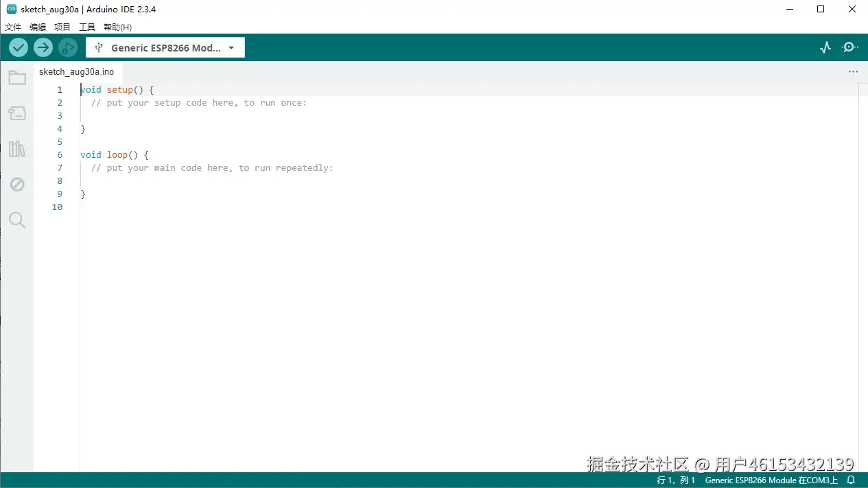Click empty line 3 inside setup

(x=469, y=116)
